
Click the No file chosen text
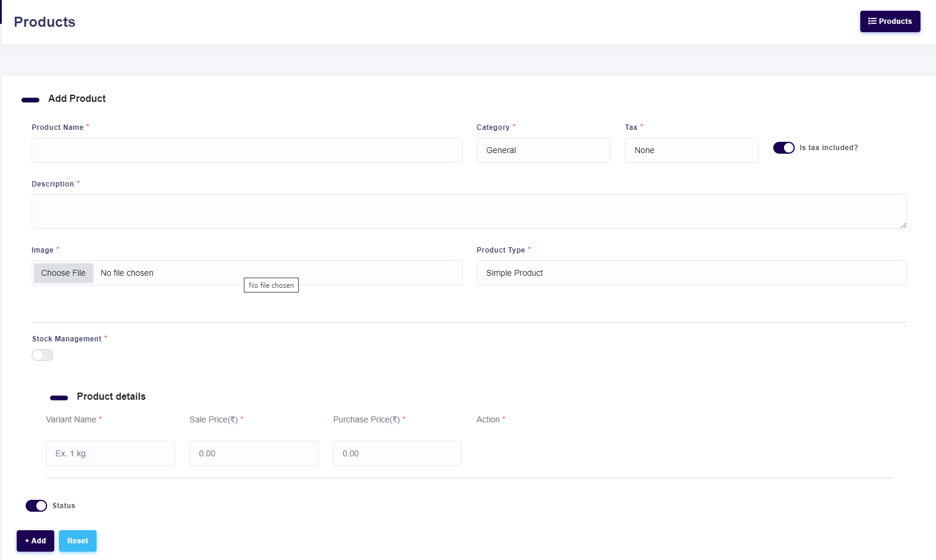[127, 273]
